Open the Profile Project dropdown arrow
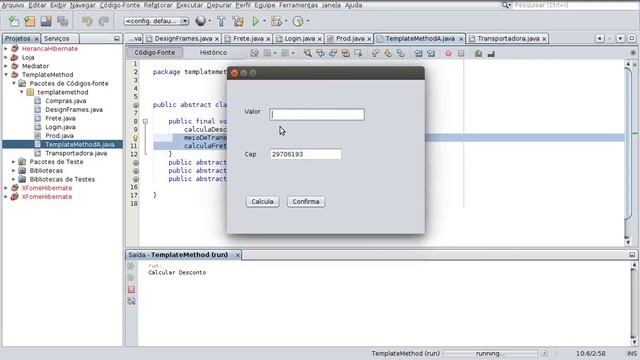 [x=308, y=21]
